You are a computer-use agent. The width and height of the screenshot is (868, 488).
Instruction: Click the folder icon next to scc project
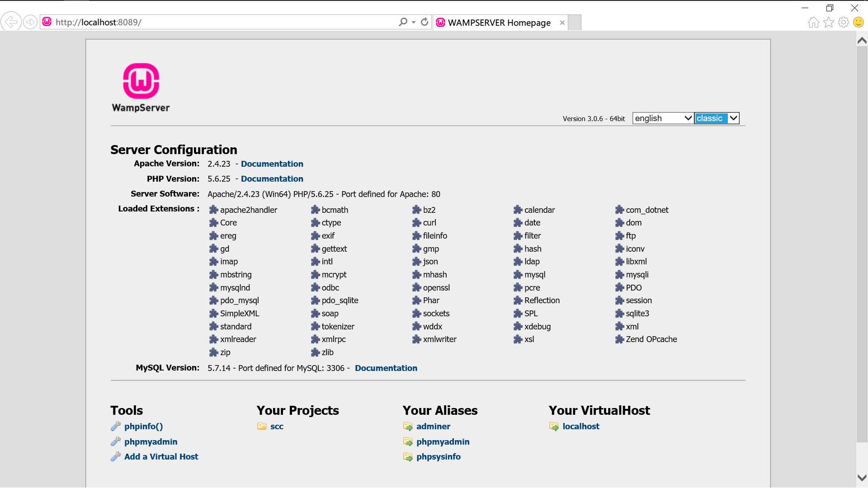[262, 426]
